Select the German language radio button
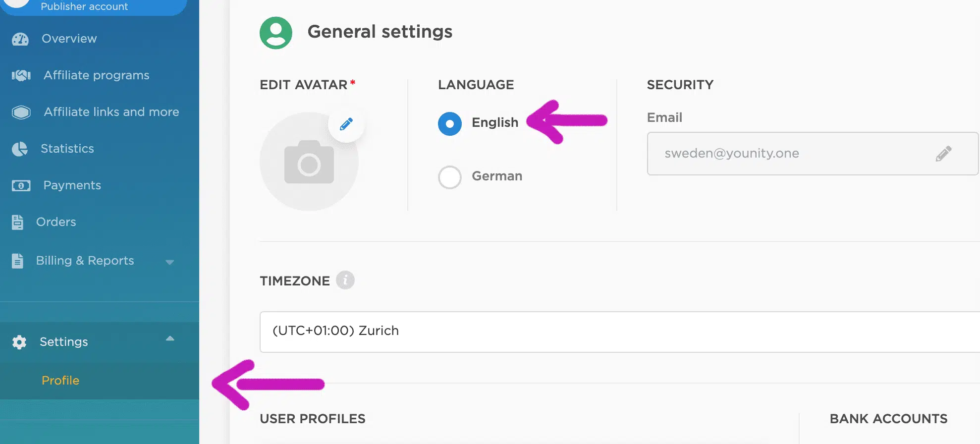980x444 pixels. (x=450, y=177)
